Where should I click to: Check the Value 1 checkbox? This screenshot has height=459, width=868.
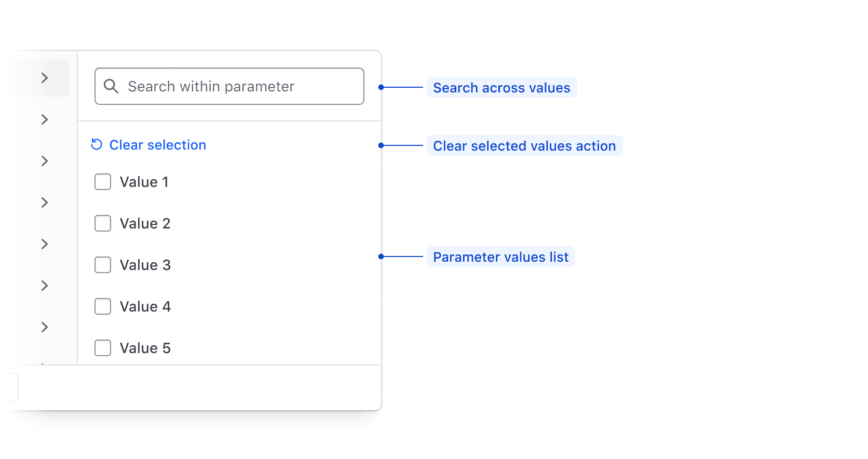click(103, 182)
